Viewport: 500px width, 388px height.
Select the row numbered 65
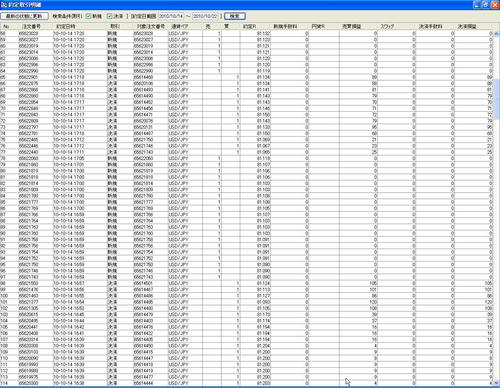[x=246, y=77]
